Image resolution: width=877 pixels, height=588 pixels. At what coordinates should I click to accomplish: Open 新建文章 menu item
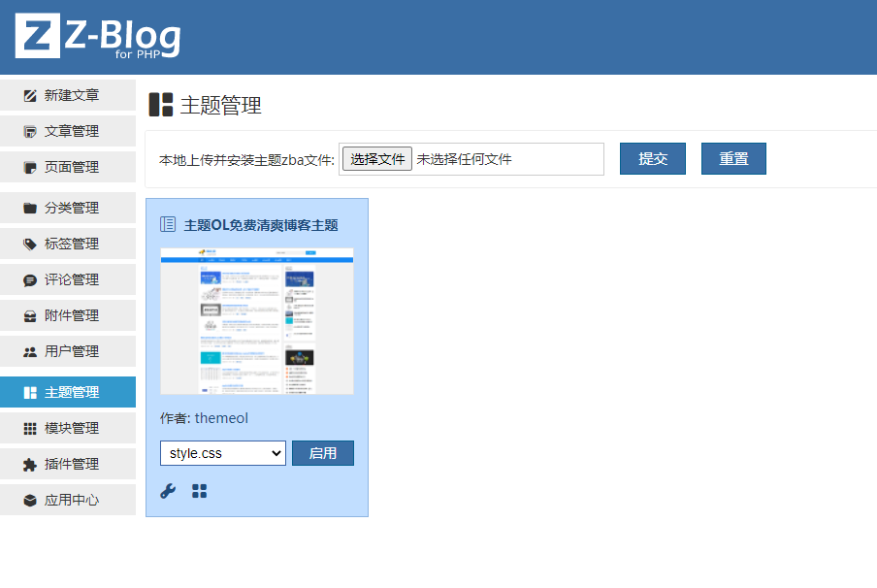coord(68,95)
